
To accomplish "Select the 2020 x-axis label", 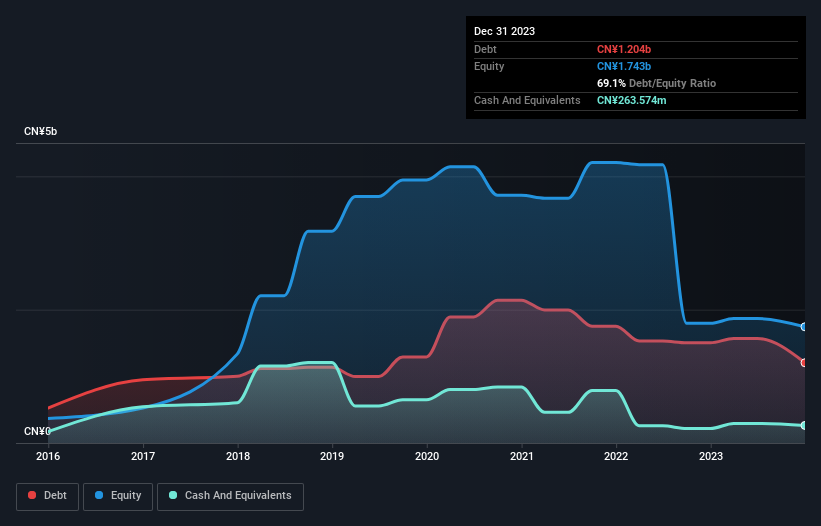I will tap(427, 456).
